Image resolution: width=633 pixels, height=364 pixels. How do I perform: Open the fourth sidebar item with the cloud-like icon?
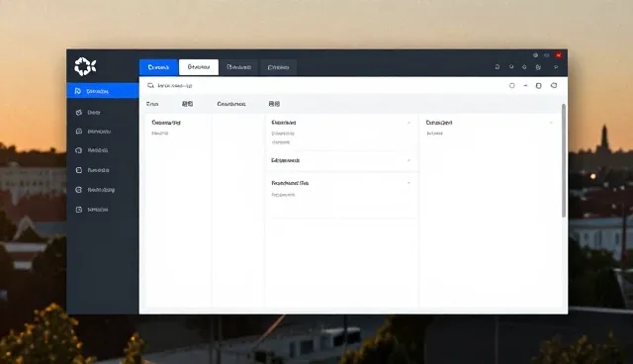click(x=103, y=150)
